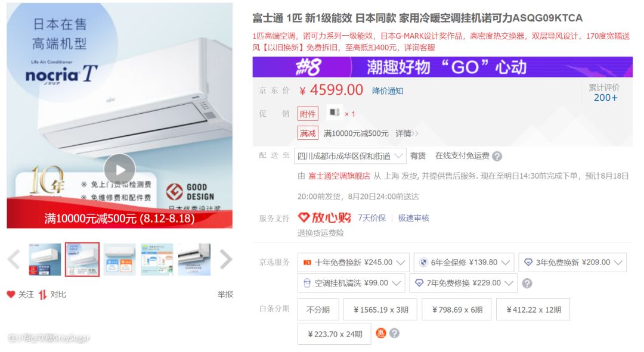Click question icon beside 24期 installment

394,333
